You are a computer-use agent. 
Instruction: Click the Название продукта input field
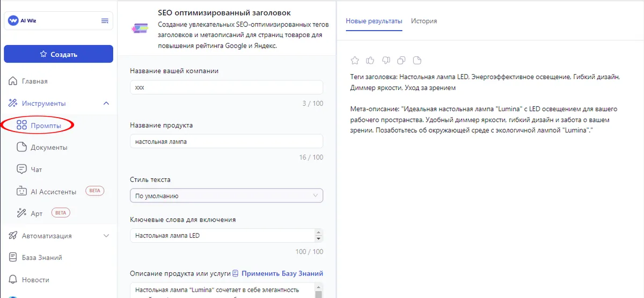pos(226,141)
